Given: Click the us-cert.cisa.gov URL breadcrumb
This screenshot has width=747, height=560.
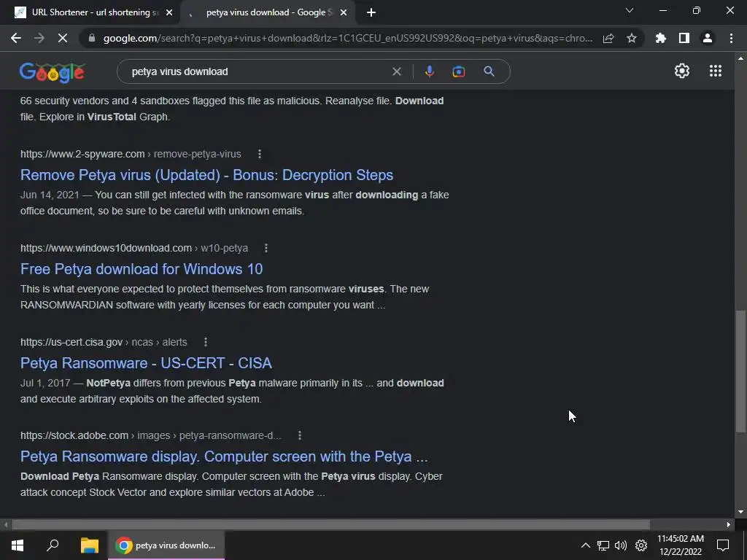Looking at the screenshot, I should (x=104, y=342).
